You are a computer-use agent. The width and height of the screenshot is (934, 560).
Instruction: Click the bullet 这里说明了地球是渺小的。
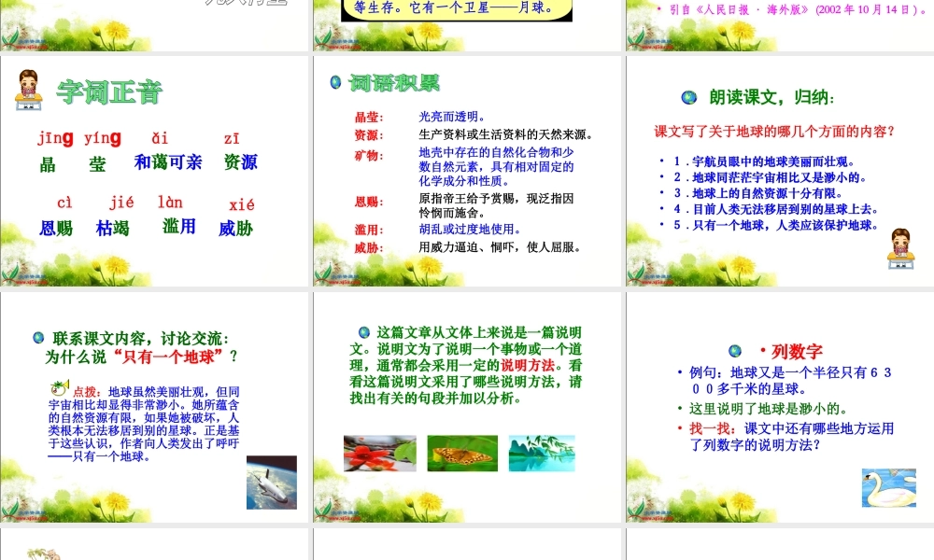769,409
